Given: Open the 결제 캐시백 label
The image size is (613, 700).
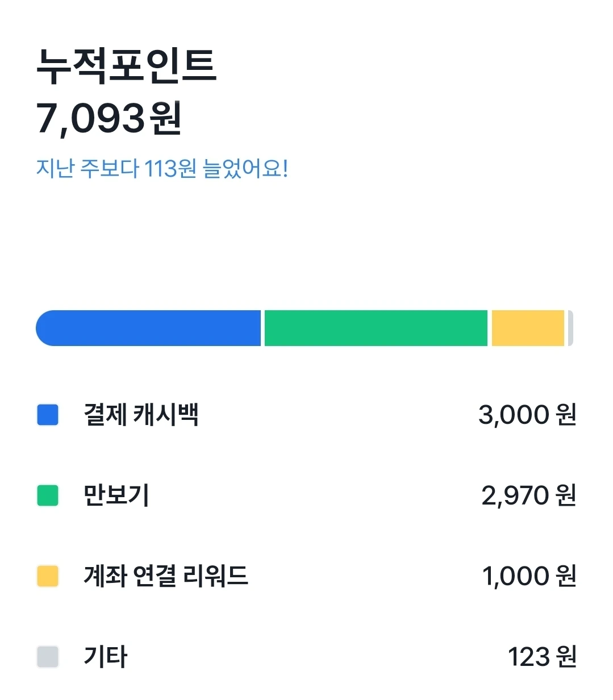Looking at the screenshot, I should click(x=141, y=415).
